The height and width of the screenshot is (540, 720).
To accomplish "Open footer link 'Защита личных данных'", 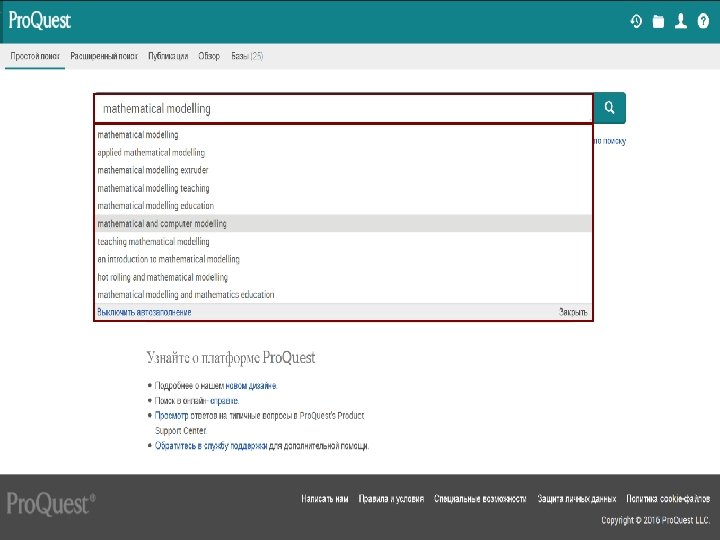I will [577, 499].
